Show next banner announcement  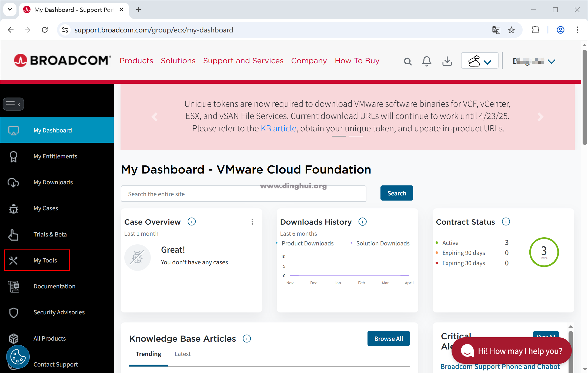540,117
